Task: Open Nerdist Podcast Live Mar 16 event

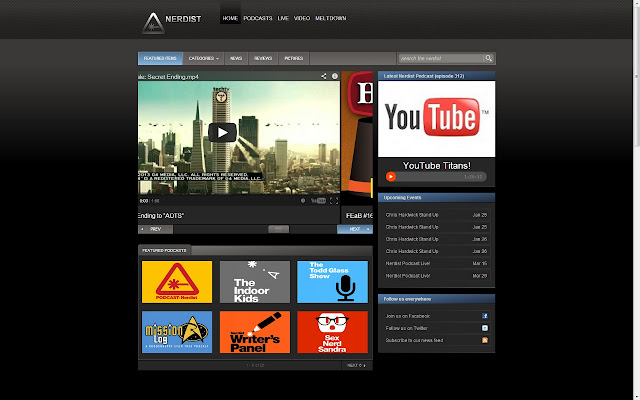Action: 436,263
